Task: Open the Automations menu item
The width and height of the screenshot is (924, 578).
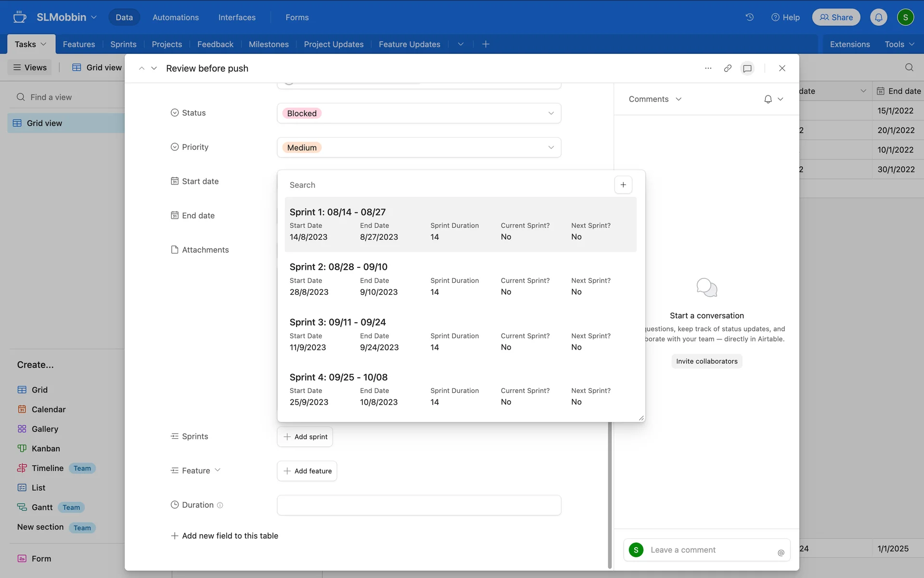Action: (x=175, y=17)
